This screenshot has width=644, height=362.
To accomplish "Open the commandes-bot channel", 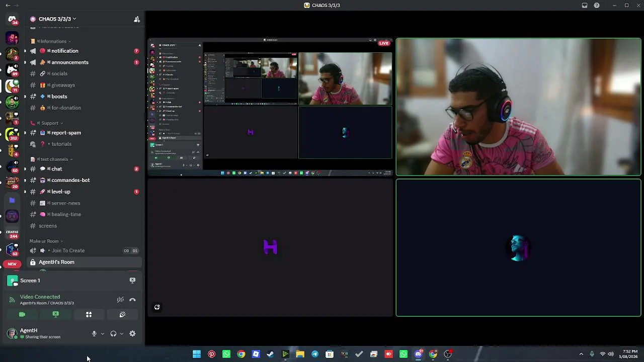I will click(x=84, y=180).
